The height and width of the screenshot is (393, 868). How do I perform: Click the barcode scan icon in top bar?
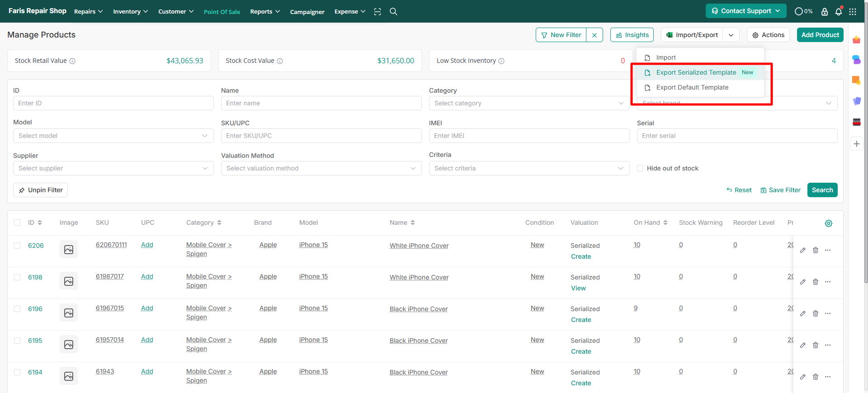coord(377,12)
